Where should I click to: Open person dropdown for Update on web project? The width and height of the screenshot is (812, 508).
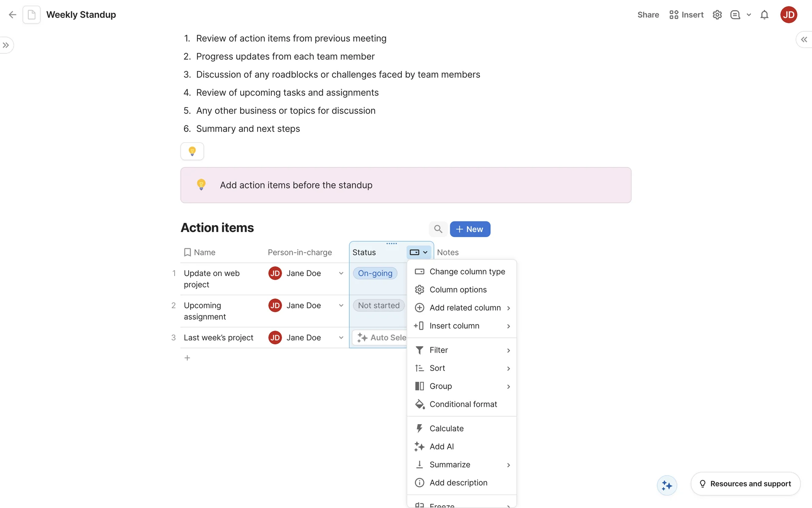(x=341, y=273)
